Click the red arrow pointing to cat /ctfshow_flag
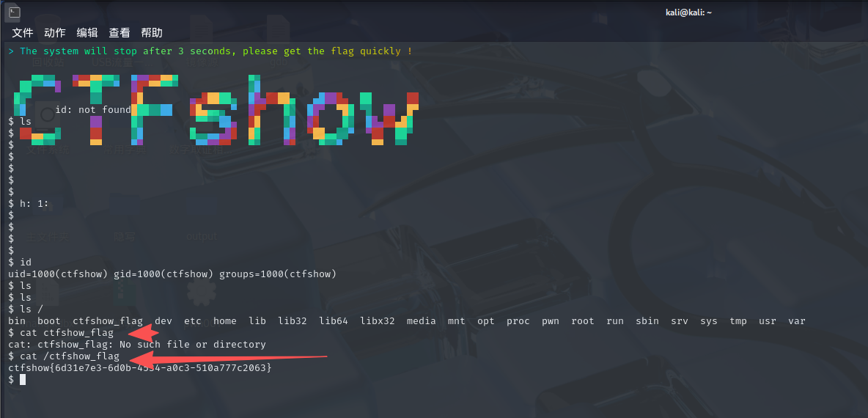 tap(220, 359)
